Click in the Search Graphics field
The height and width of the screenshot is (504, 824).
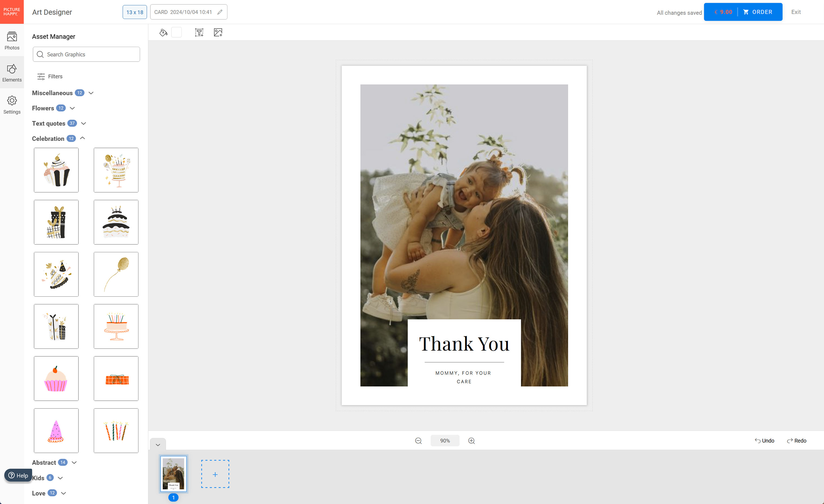(x=90, y=54)
